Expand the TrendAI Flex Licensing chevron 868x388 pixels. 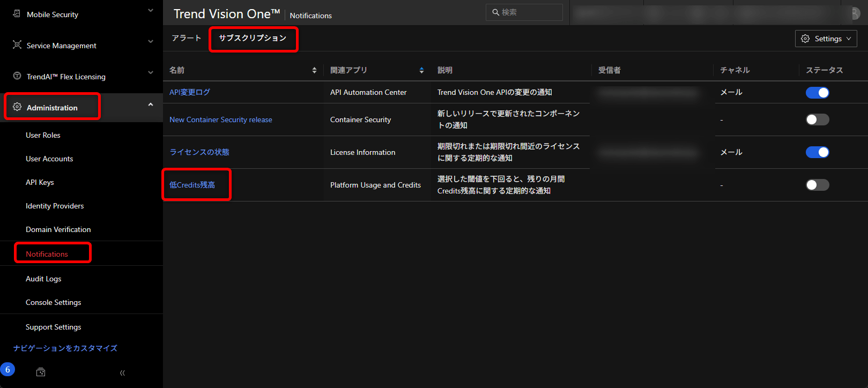tap(151, 72)
